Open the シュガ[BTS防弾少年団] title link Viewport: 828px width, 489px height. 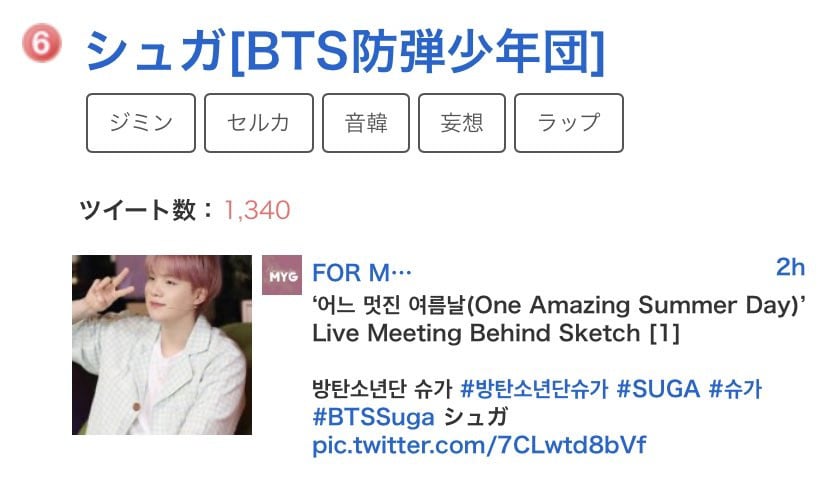pyautogui.click(x=345, y=52)
